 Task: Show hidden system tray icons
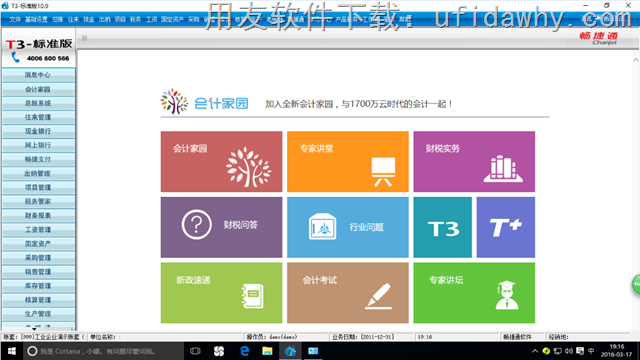[x=535, y=351]
